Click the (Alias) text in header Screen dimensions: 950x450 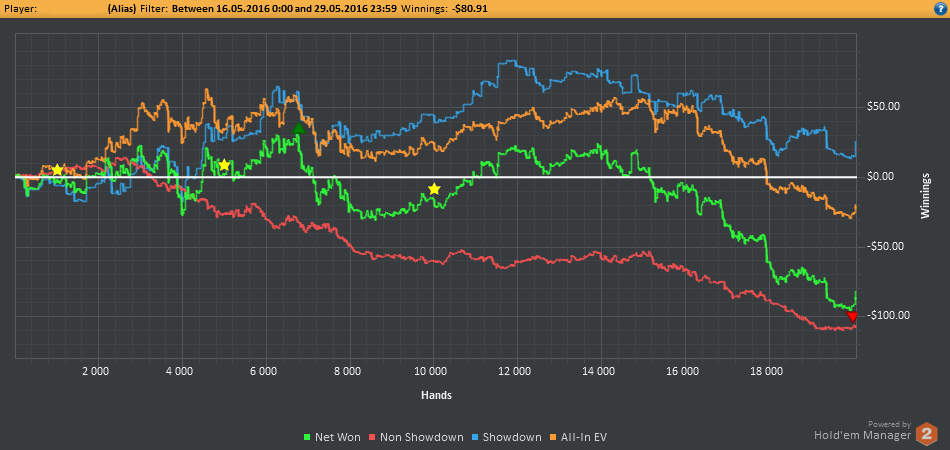(122, 8)
